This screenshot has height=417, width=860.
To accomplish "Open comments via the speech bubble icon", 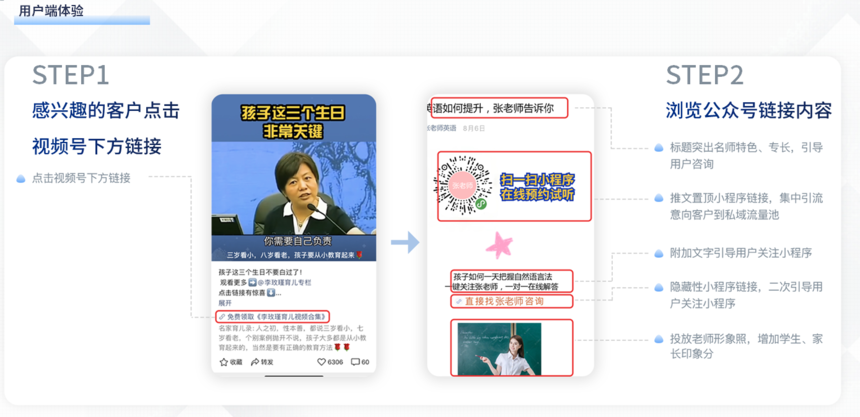I will click(x=355, y=362).
